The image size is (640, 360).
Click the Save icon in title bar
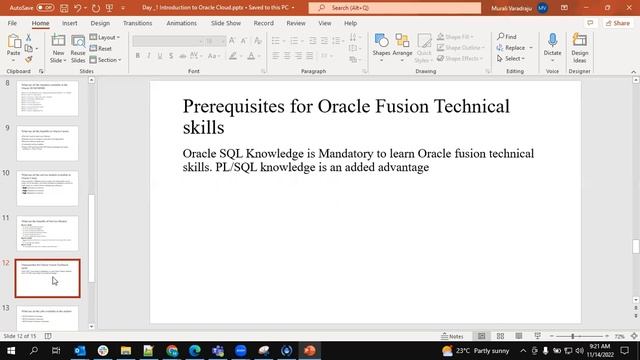click(x=64, y=8)
